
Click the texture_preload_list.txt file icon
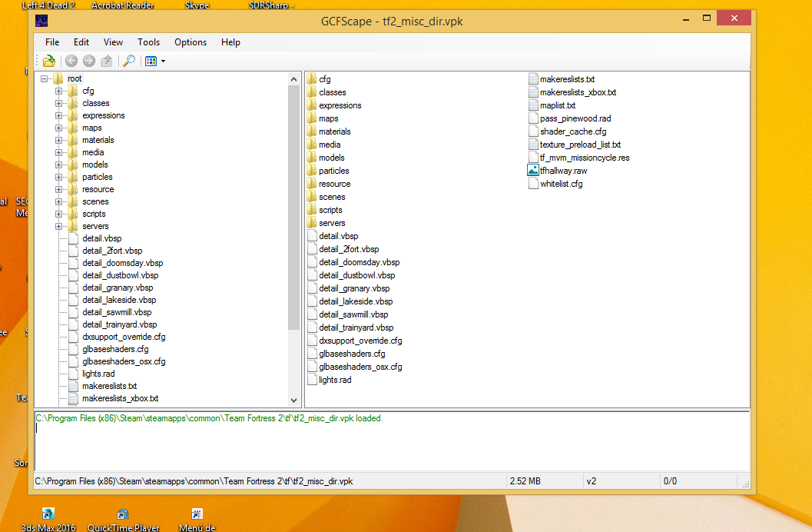(533, 144)
